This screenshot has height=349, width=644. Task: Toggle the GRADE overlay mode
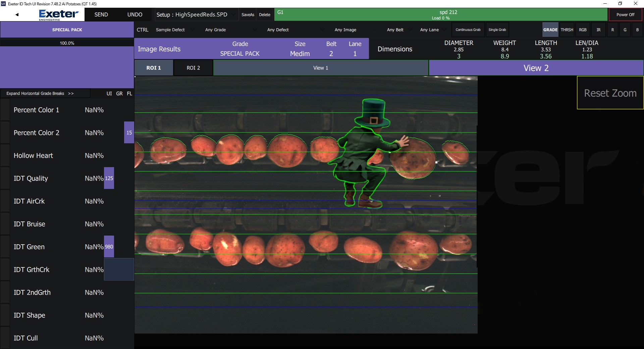pyautogui.click(x=550, y=30)
